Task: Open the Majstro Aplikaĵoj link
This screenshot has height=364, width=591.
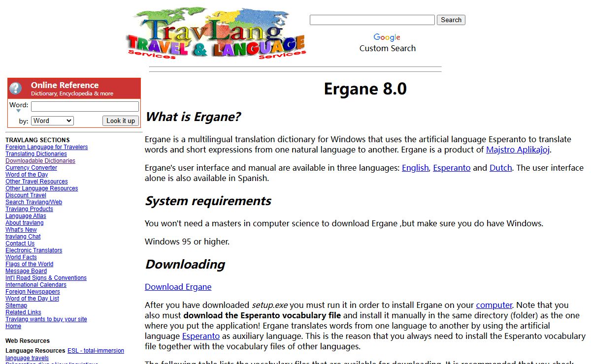Action: (518, 150)
